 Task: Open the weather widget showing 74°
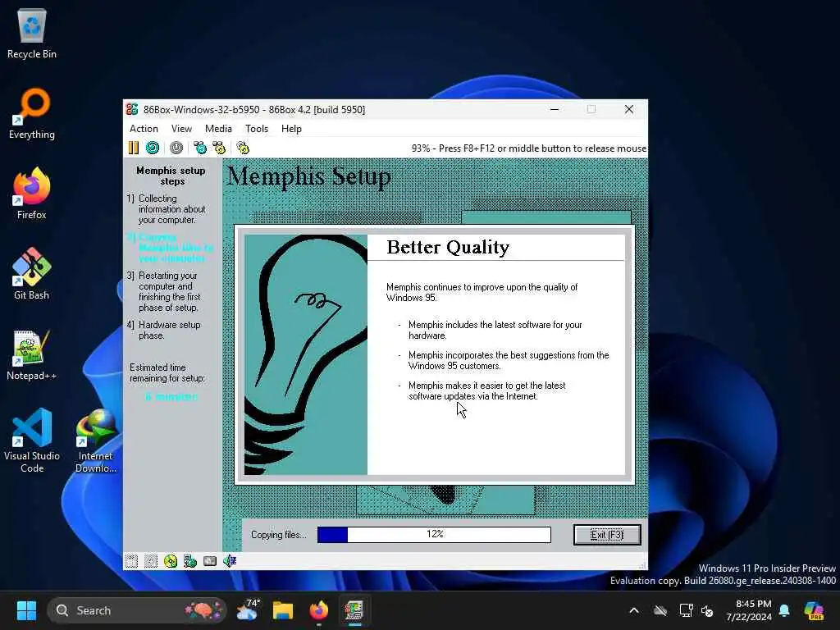pos(247,610)
